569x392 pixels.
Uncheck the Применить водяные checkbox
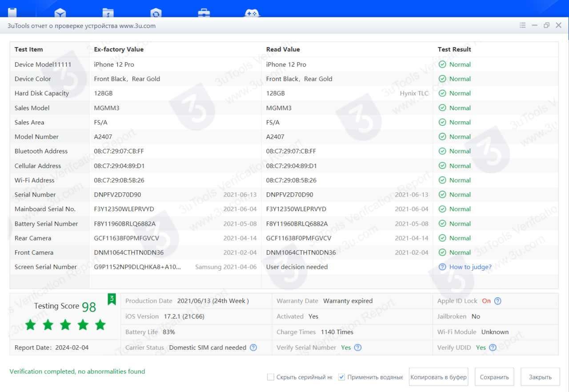click(x=341, y=377)
